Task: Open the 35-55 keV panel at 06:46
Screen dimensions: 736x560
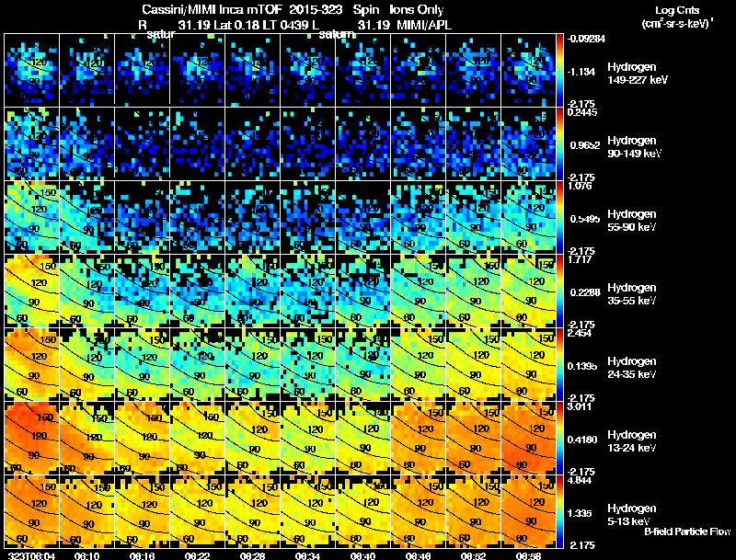Action: [x=419, y=291]
